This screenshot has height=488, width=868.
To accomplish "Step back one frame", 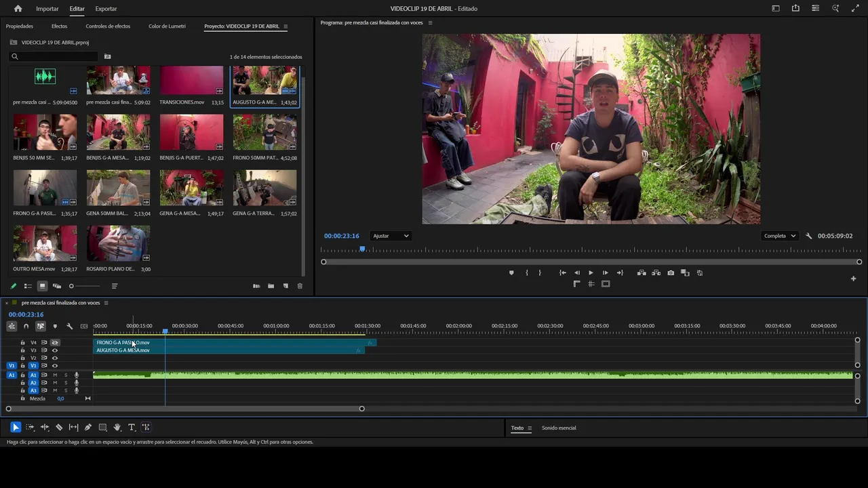I will pos(577,273).
